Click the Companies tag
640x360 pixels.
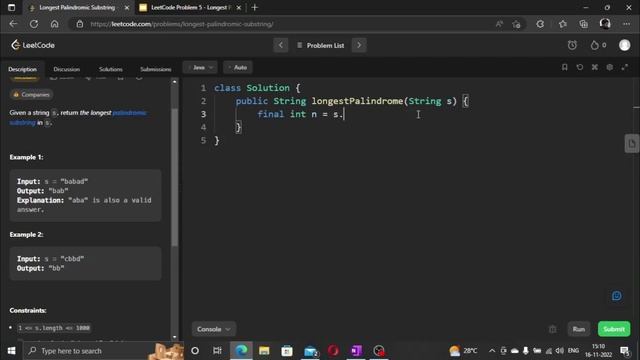tap(31, 94)
